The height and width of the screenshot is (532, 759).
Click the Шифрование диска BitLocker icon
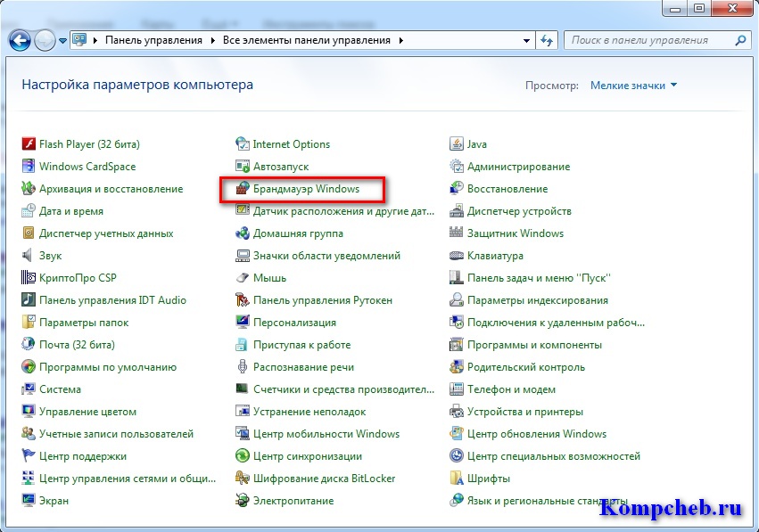tap(242, 479)
